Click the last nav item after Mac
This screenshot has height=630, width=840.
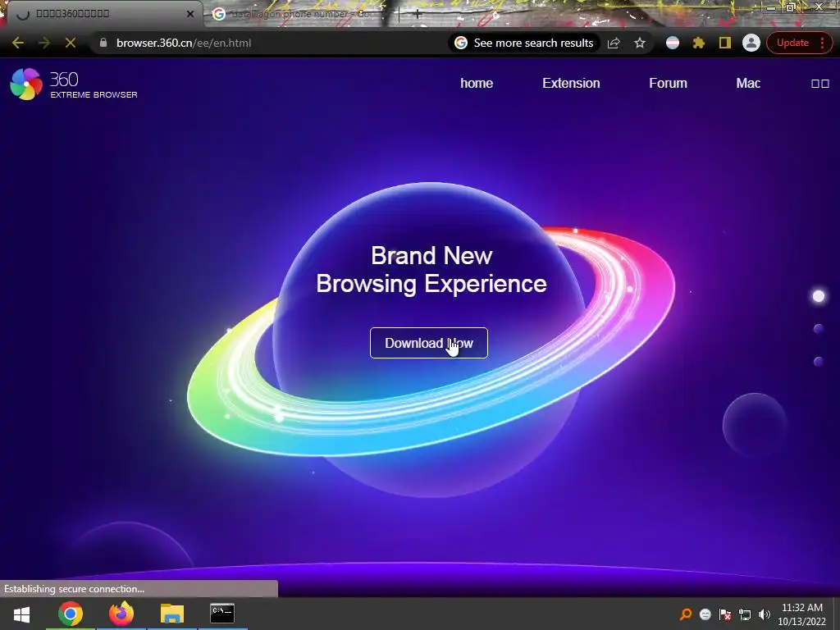click(820, 84)
